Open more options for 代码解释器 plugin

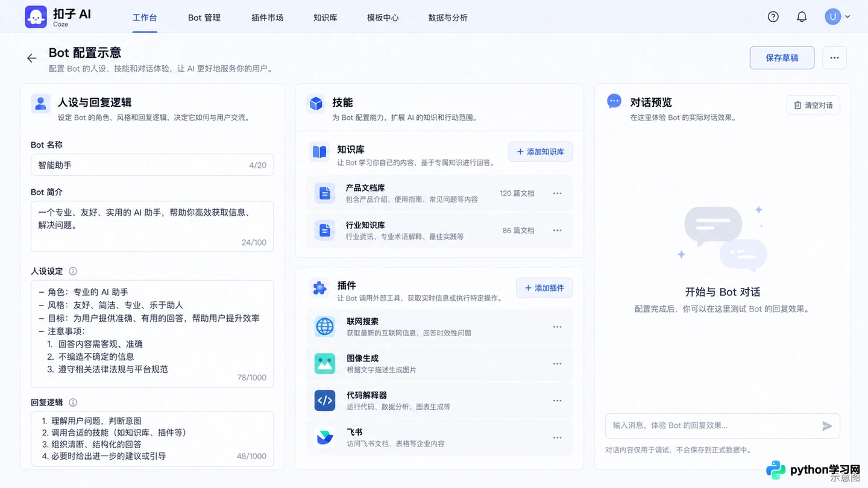point(557,401)
